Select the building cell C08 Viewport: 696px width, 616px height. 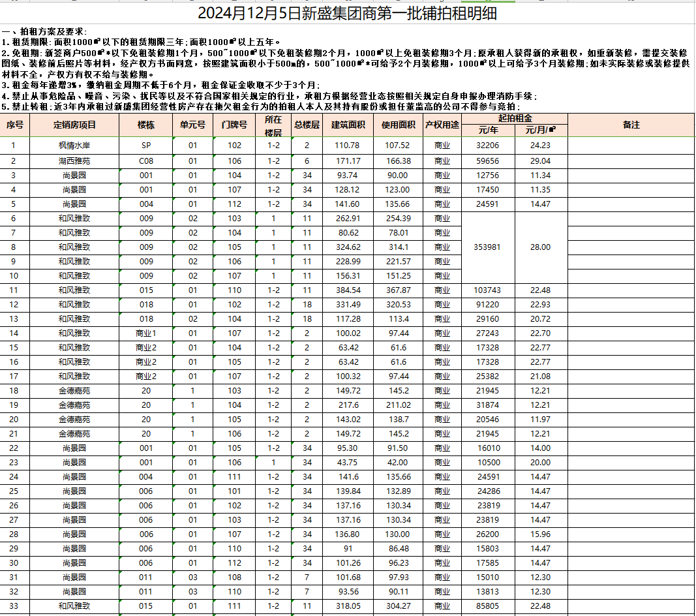pyautogui.click(x=146, y=161)
